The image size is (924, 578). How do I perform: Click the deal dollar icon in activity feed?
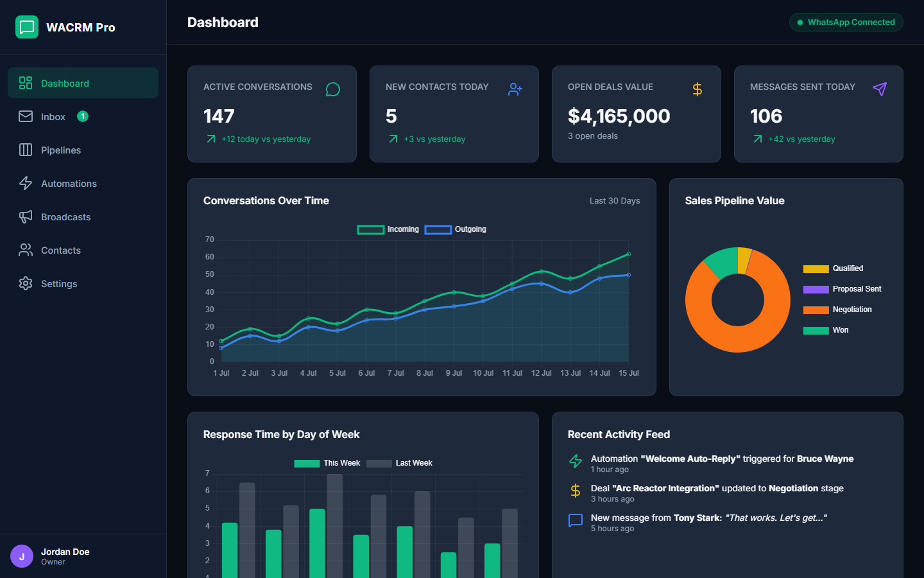coord(576,491)
